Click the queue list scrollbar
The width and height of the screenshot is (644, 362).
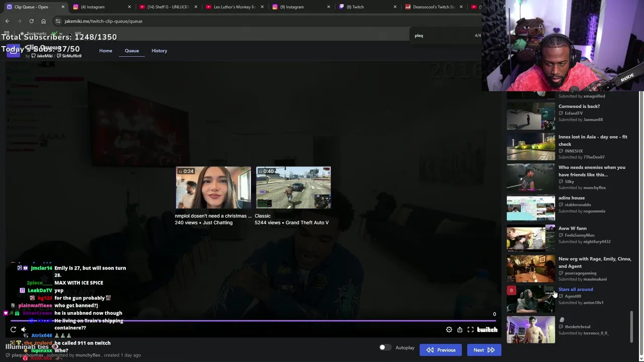pyautogui.click(x=632, y=326)
